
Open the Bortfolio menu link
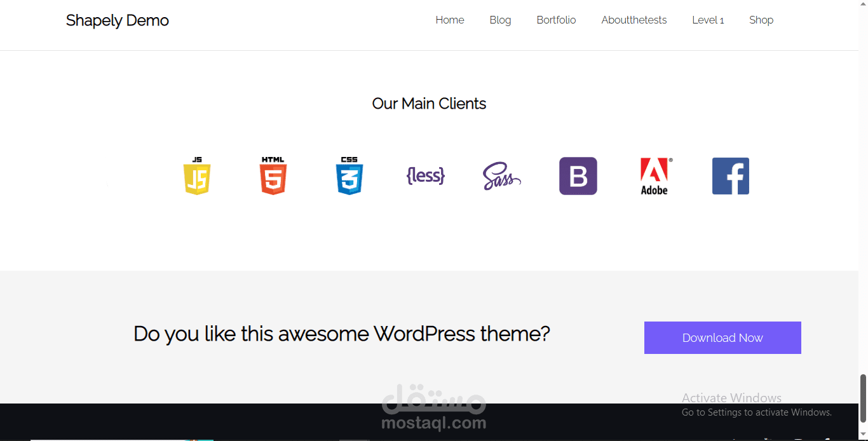click(556, 20)
